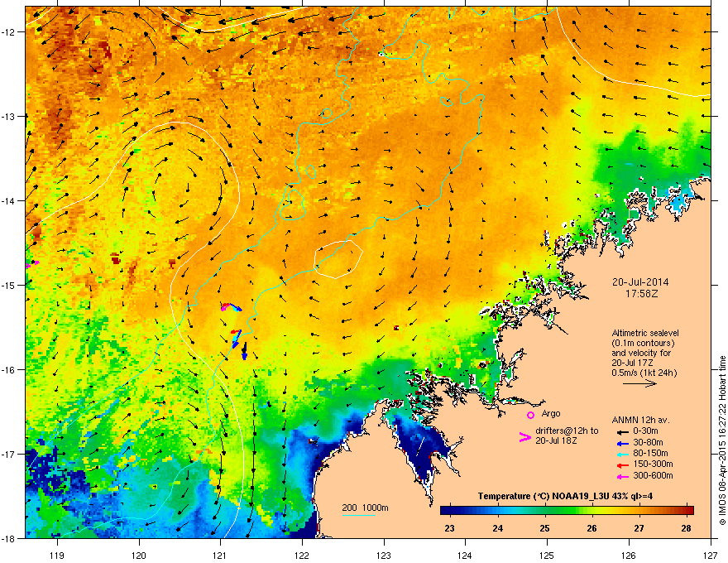Click the colorbar tick label '26'
This screenshot has width=728, height=563.
[x=591, y=528]
